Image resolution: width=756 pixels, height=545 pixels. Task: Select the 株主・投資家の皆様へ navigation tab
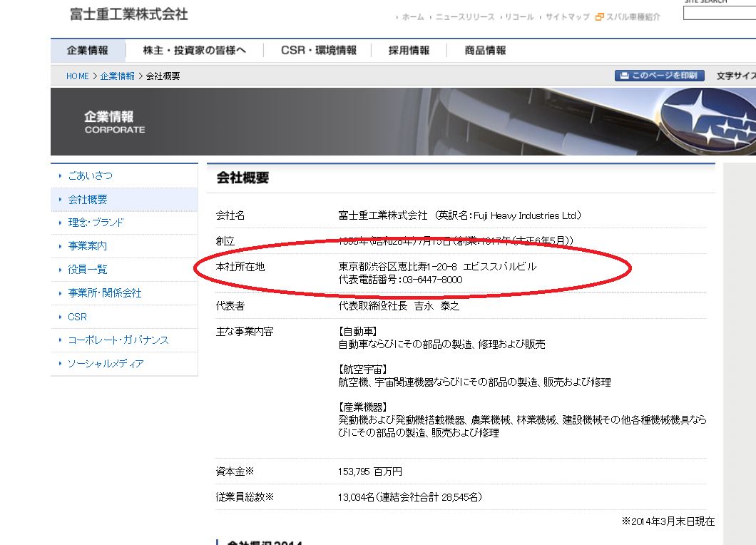click(x=194, y=50)
